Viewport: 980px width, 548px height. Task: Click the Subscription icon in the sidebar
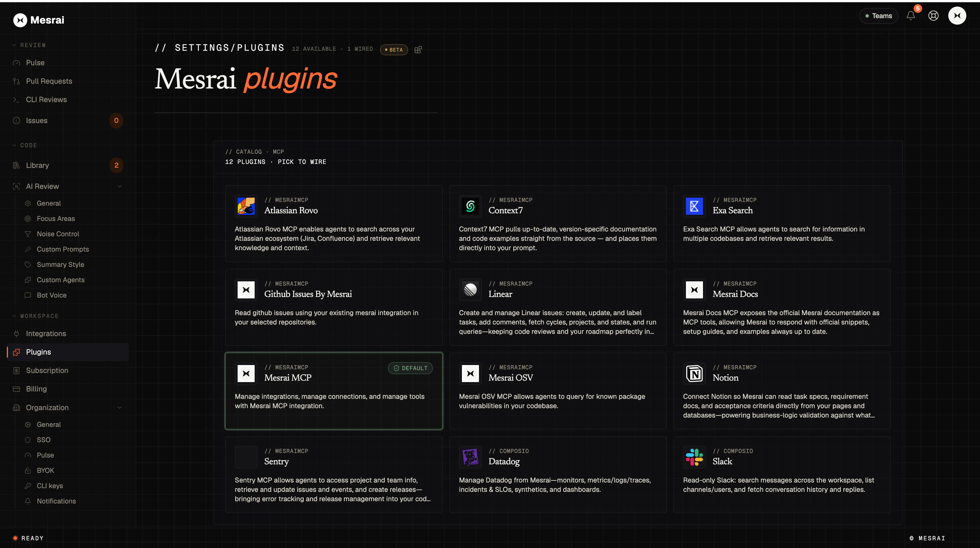[16, 371]
